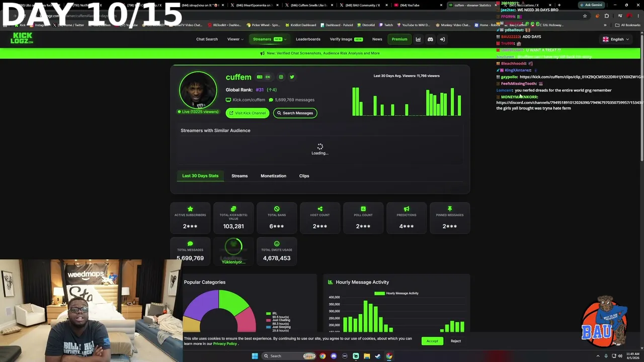Switch to the Streams tab
This screenshot has height=362, width=644.
pyautogui.click(x=239, y=176)
